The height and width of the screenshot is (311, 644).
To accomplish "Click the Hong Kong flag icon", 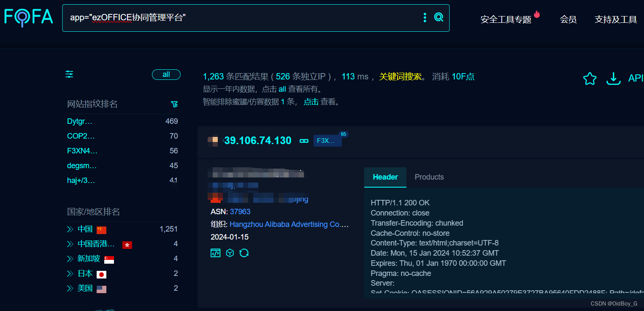I will click(127, 245).
